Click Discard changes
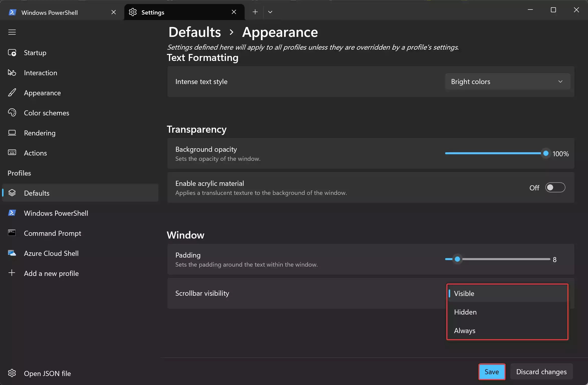The width and height of the screenshot is (588, 385). coord(541,371)
